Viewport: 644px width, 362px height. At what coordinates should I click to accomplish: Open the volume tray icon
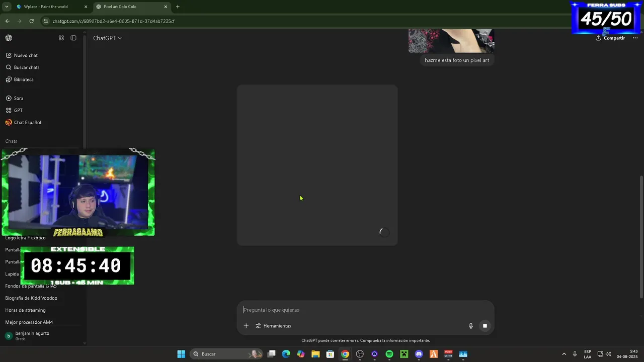608,354
